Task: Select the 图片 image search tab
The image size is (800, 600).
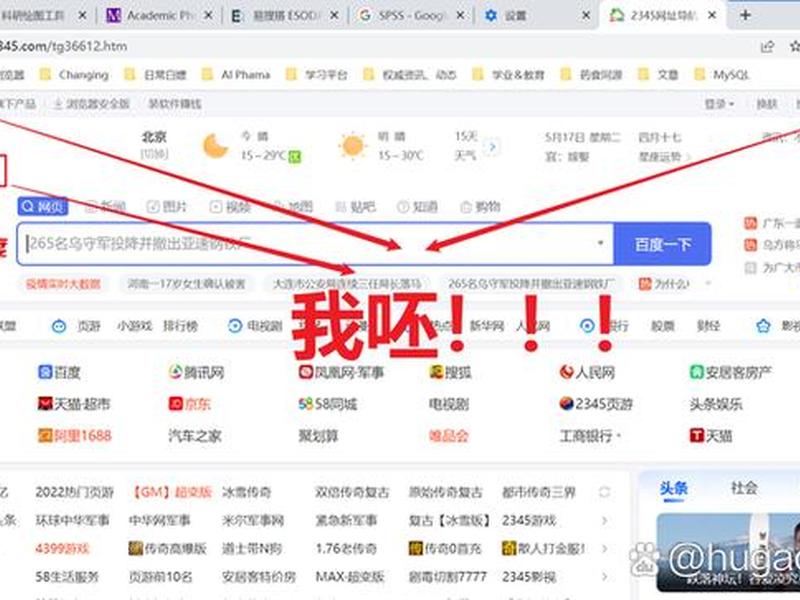Action: tap(166, 207)
